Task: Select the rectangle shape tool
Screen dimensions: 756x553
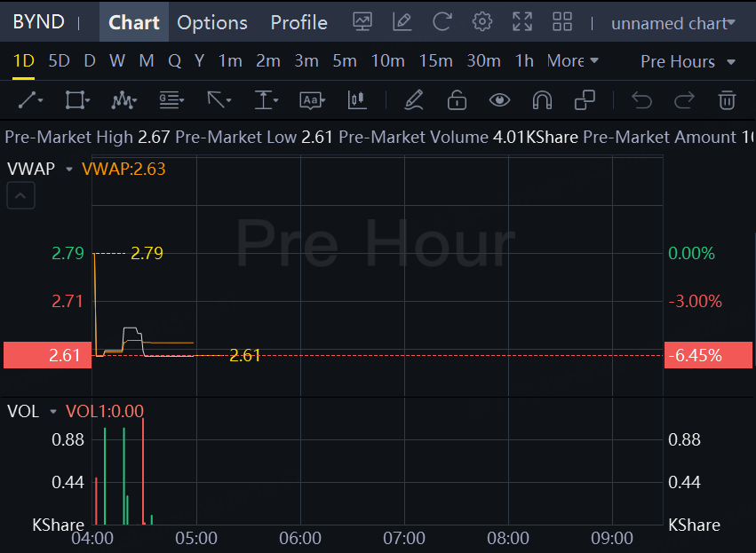Action: [x=77, y=100]
